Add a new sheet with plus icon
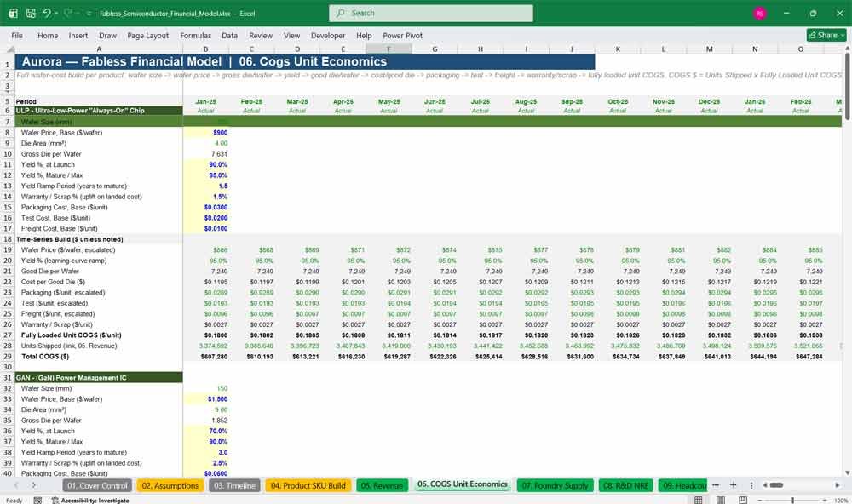Viewport: 852px width, 504px height. tap(733, 485)
